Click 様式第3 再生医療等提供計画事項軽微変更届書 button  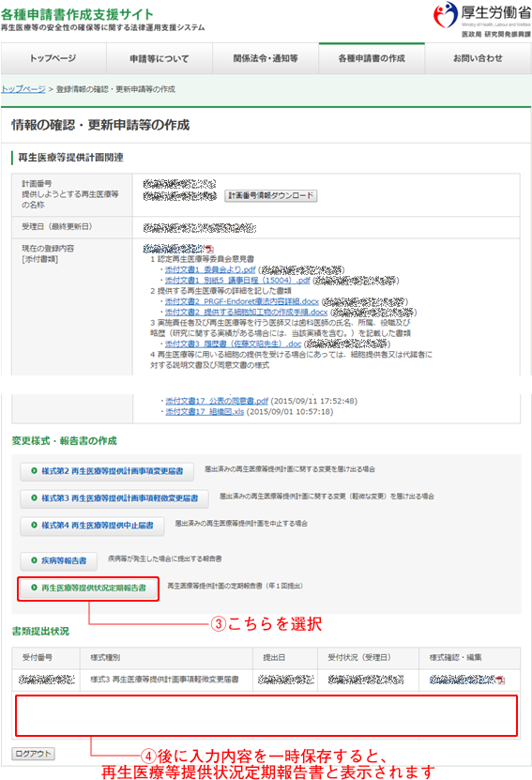[114, 498]
